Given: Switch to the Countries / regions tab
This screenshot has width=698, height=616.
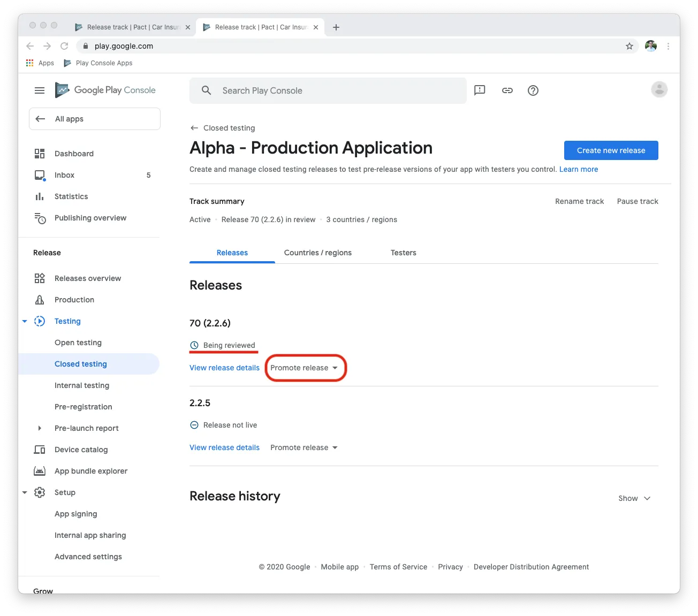Looking at the screenshot, I should pyautogui.click(x=317, y=253).
